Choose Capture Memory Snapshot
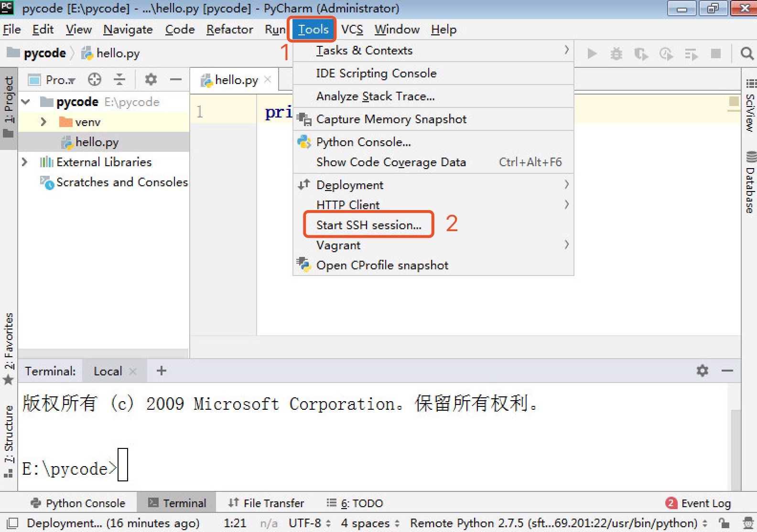Screen dimensions: 757x532 (433, 119)
